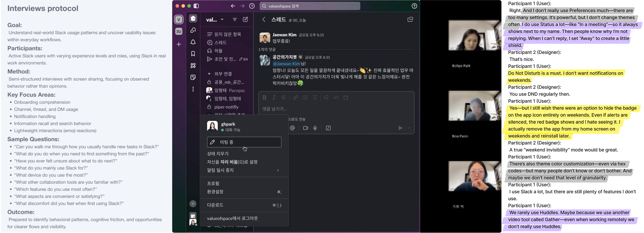Go back with the thread header chevron
Screen dimensions: 644x233
(x=264, y=19)
